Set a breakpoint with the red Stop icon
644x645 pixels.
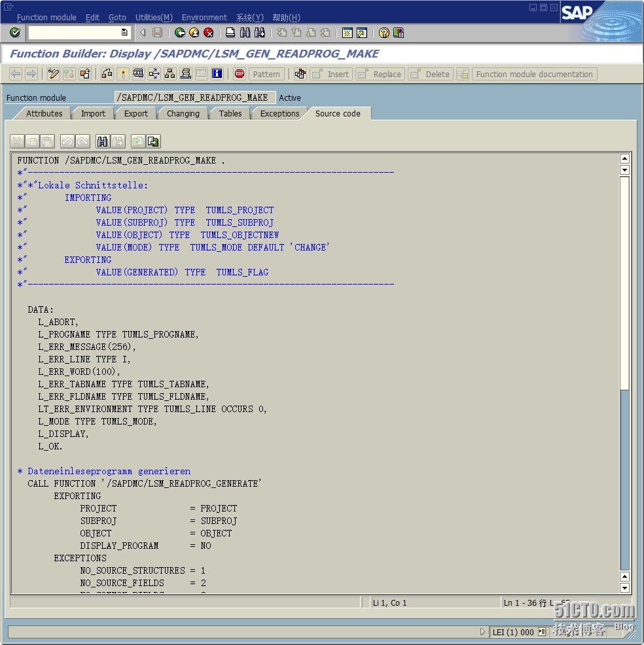(240, 74)
